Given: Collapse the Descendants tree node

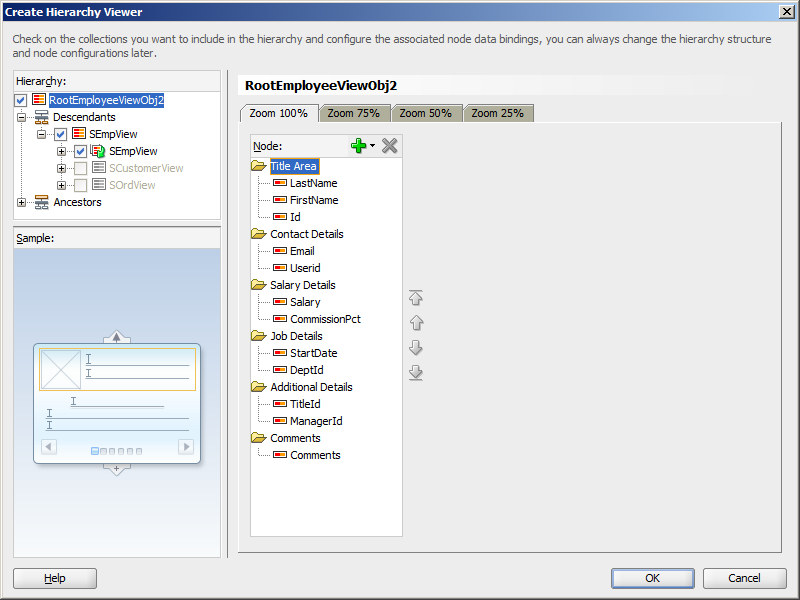Looking at the screenshot, I should click(x=21, y=117).
